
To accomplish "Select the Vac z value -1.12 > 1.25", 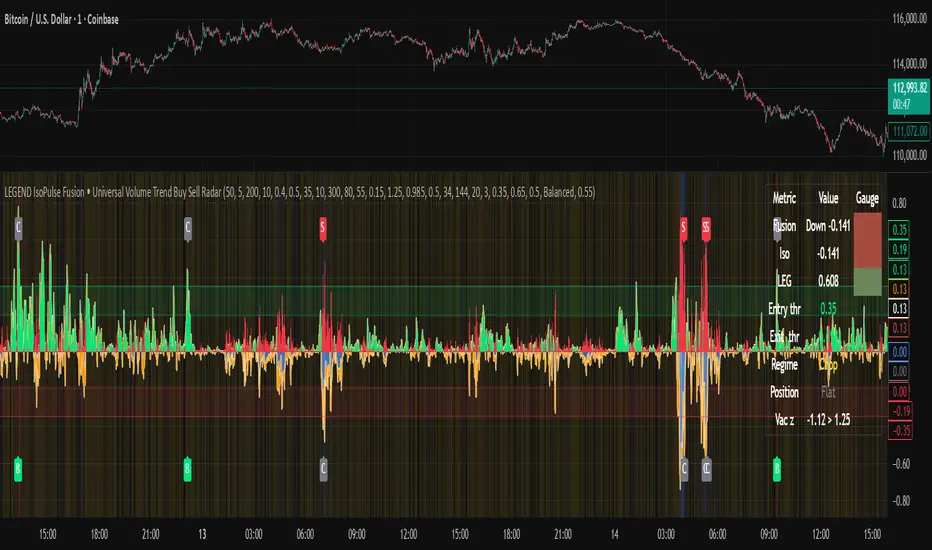I will tap(828, 420).
